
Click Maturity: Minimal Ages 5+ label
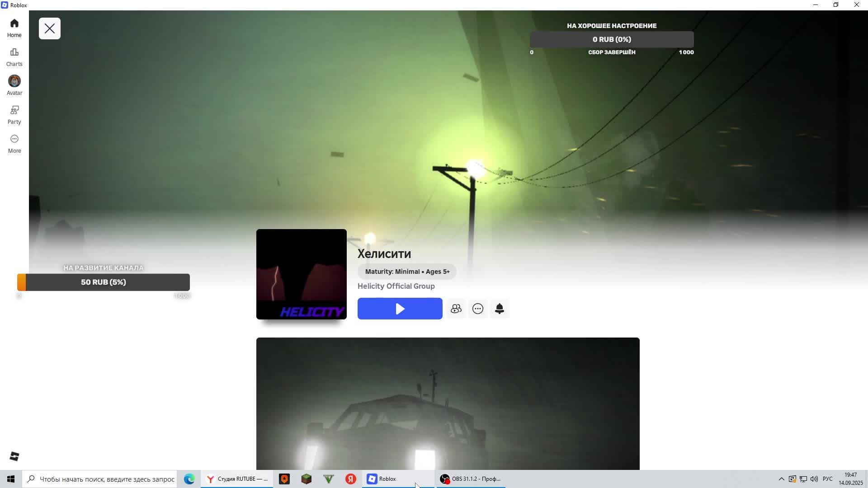(x=407, y=272)
